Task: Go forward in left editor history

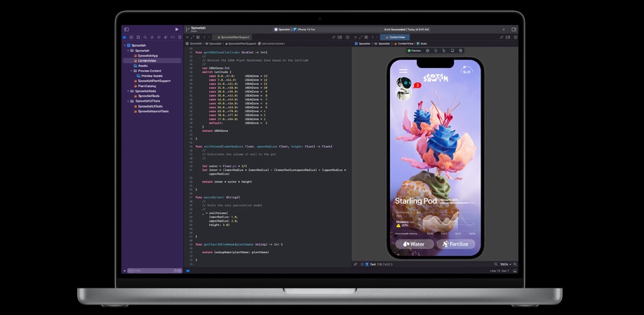Action: click(210, 37)
